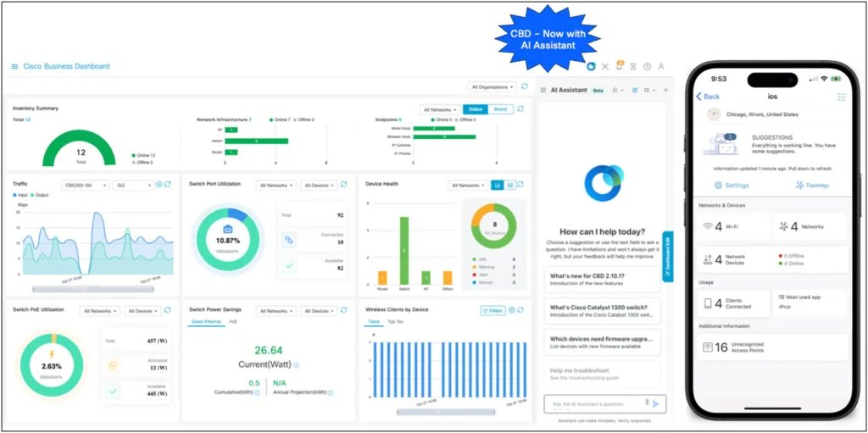Refresh the Switch Power Savings widget

click(344, 310)
